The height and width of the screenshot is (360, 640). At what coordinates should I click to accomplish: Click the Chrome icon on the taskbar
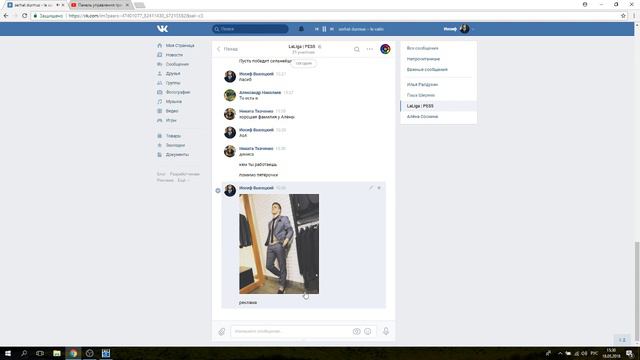point(73,353)
